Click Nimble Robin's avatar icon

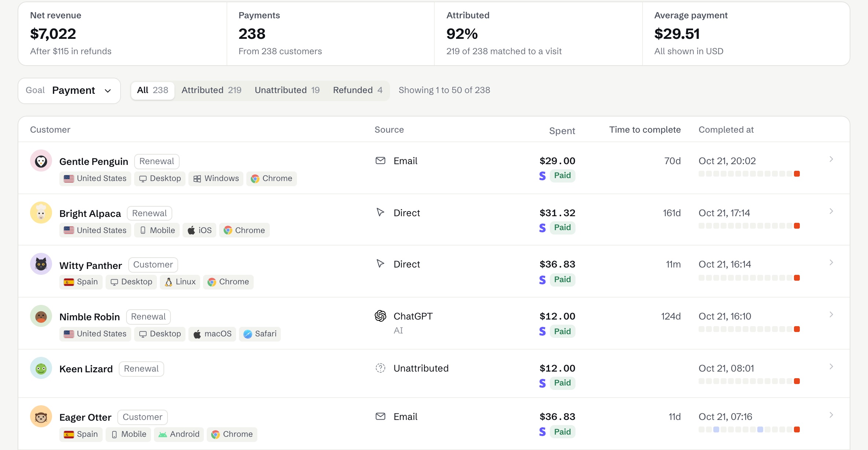(41, 316)
